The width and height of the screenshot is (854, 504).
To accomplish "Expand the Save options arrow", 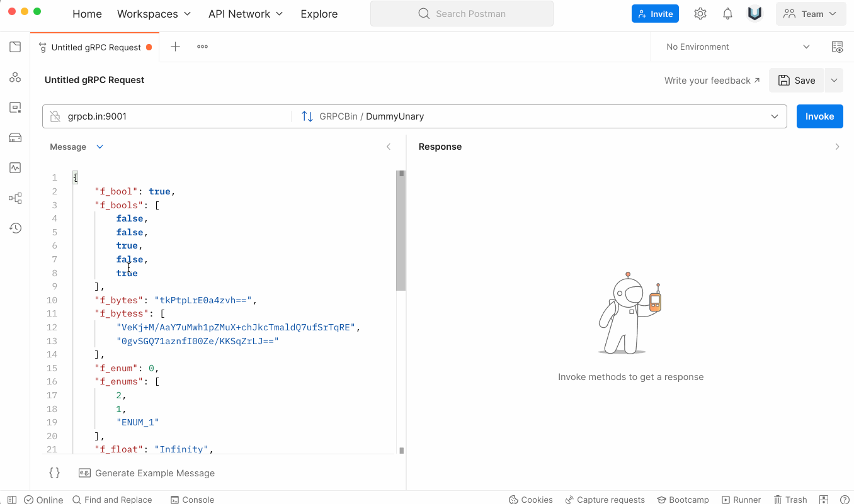I will [834, 80].
